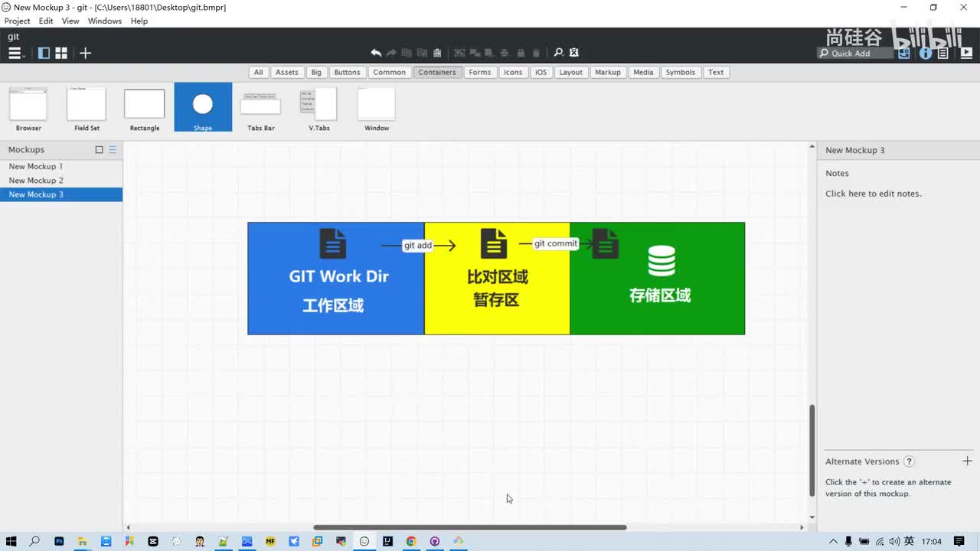This screenshot has height=551, width=980.
Task: Click the zoom magnifier icon in the toolbar
Action: point(559,53)
